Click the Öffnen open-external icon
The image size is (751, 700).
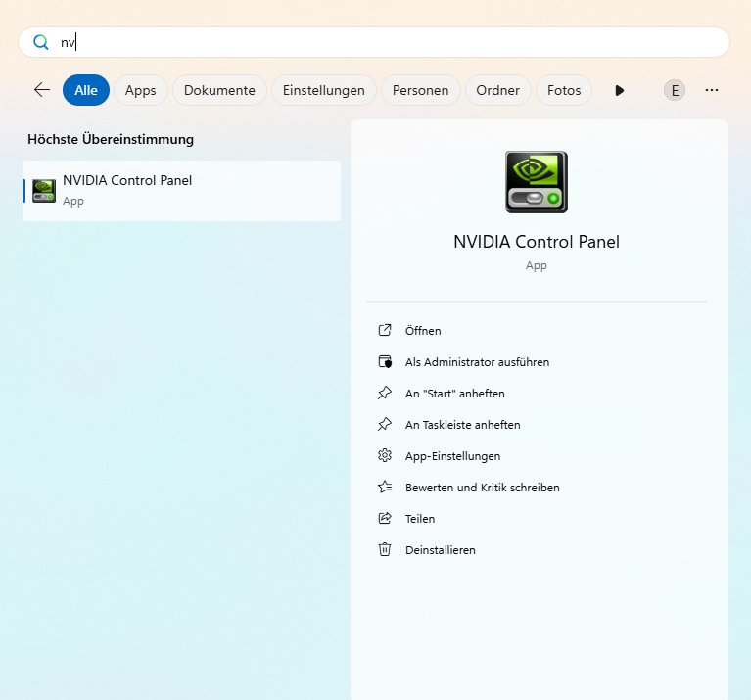point(385,330)
